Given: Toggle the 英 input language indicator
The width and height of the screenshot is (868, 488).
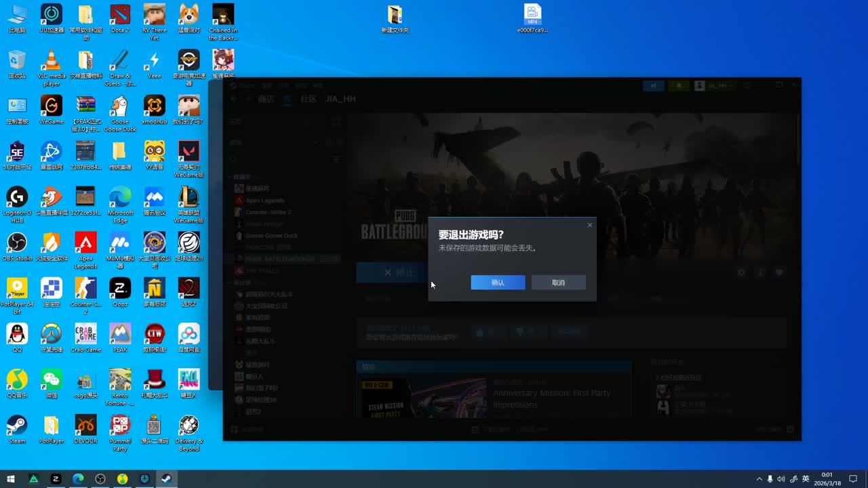Looking at the screenshot, I should coord(806,479).
